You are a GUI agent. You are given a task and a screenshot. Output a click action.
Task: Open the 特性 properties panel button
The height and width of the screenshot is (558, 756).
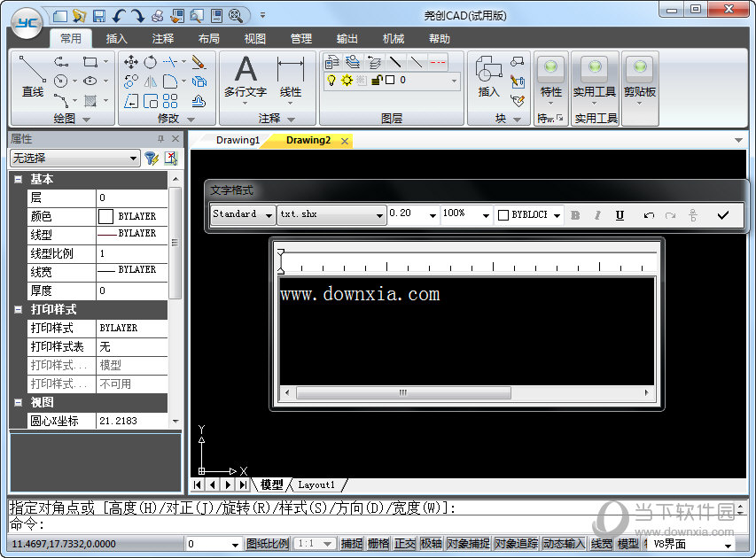pos(550,81)
